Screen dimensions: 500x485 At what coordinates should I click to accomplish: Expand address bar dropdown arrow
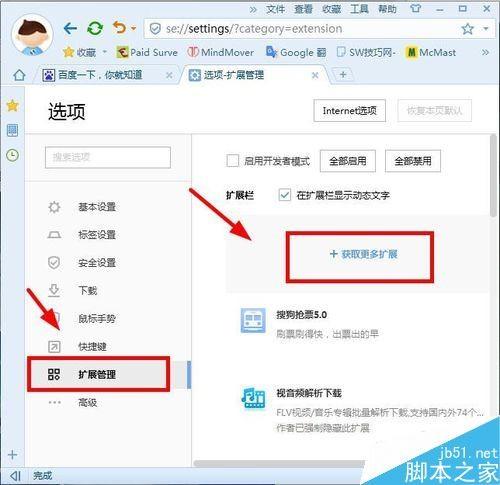coord(486,29)
